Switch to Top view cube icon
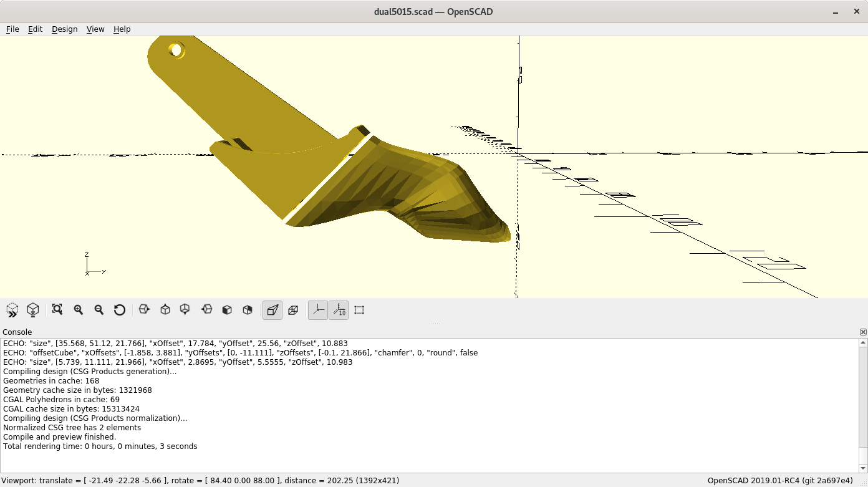This screenshot has height=487, width=868. (x=165, y=310)
